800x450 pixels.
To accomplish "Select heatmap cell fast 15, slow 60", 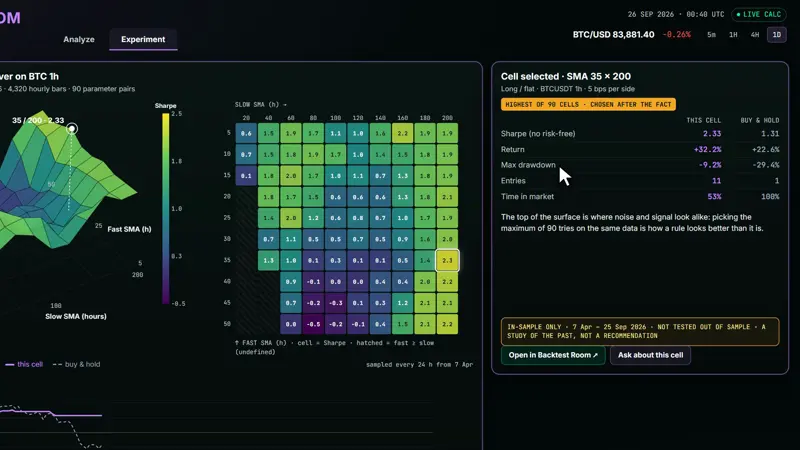I will tap(291, 176).
